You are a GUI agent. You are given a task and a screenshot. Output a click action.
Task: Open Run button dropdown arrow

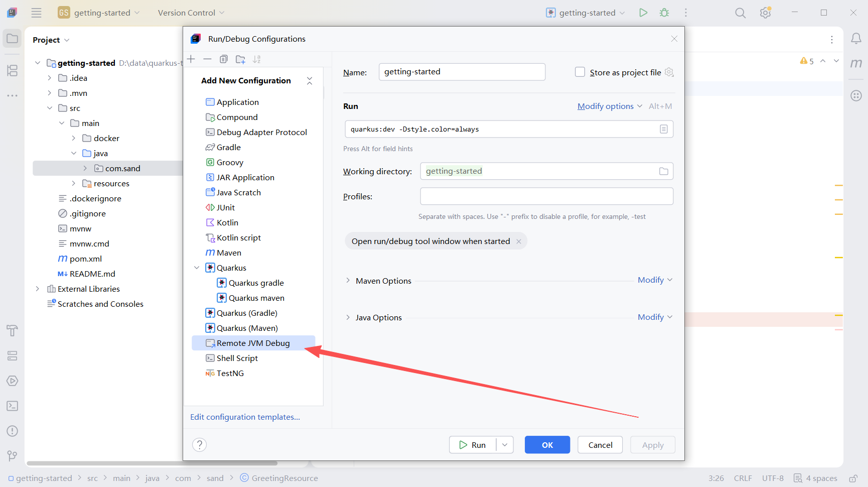point(505,445)
